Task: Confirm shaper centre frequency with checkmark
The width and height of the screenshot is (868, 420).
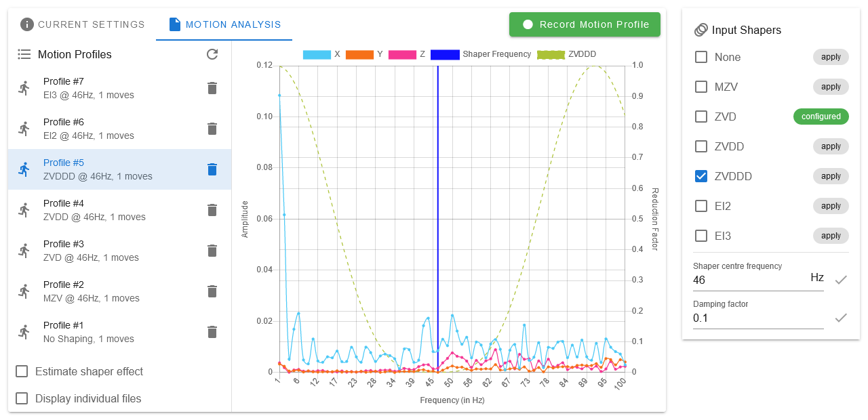Action: point(841,279)
